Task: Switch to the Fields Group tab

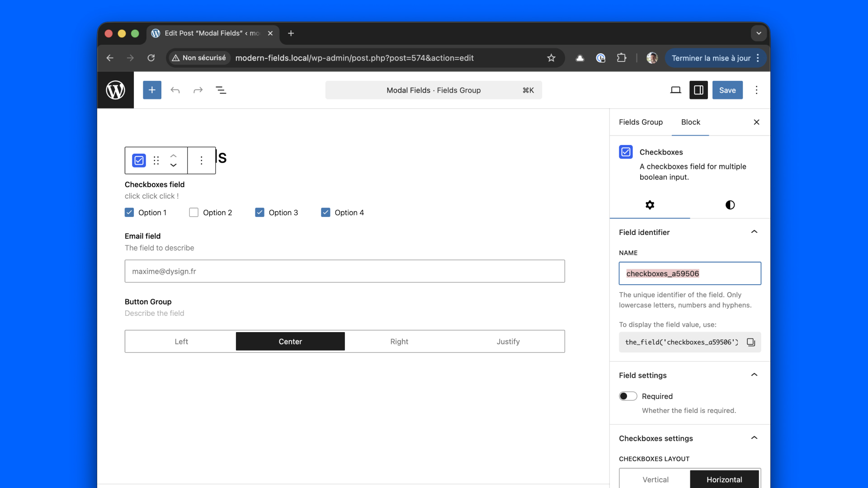Action: tap(641, 122)
